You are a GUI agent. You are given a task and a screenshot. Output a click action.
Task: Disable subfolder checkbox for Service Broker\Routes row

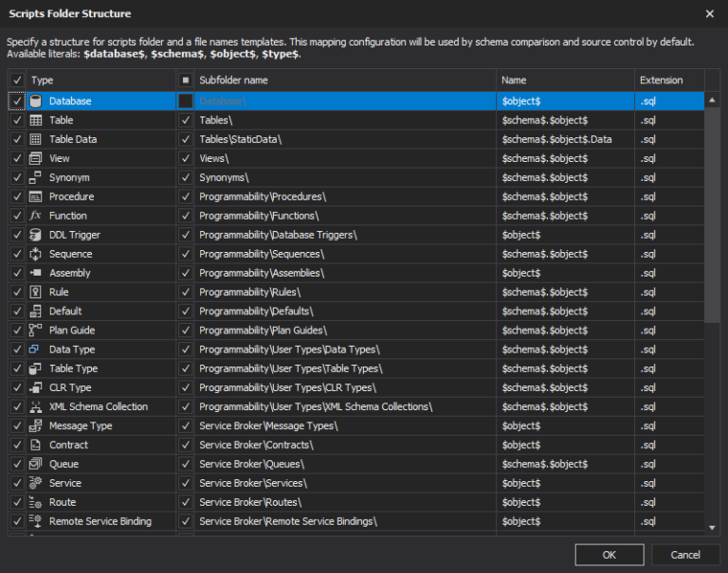[x=185, y=502]
